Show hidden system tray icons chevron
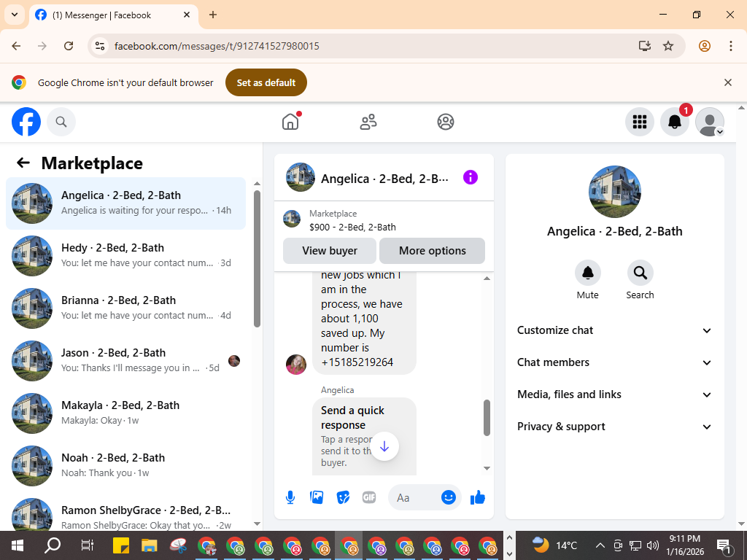Screen dimensions: 747x560 [600, 545]
